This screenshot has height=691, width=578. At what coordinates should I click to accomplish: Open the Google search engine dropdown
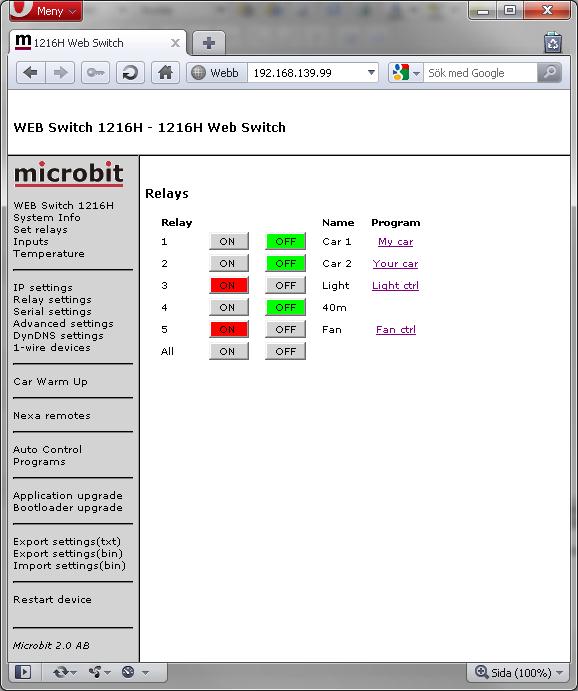pos(405,73)
